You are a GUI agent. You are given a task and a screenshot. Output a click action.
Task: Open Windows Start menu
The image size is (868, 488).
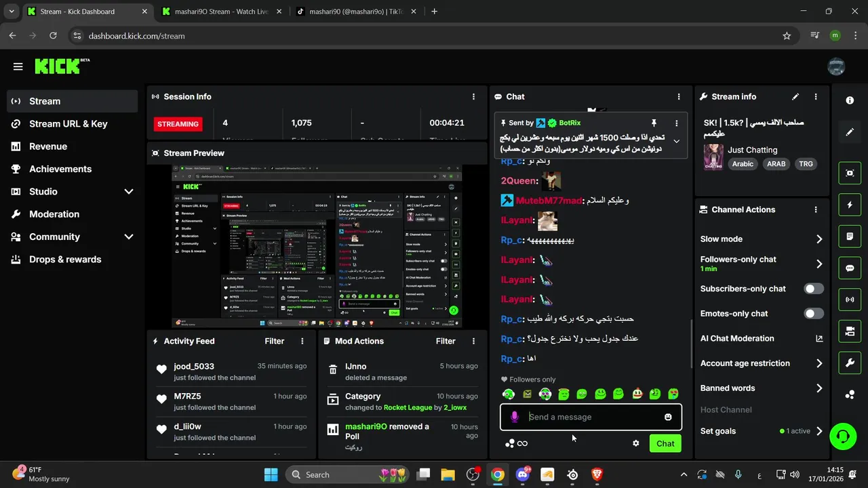pyautogui.click(x=271, y=474)
